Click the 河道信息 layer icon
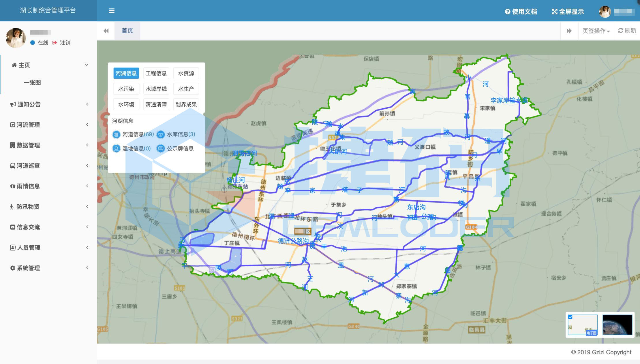Image resolution: width=640 pixels, height=364 pixels. [x=116, y=134]
